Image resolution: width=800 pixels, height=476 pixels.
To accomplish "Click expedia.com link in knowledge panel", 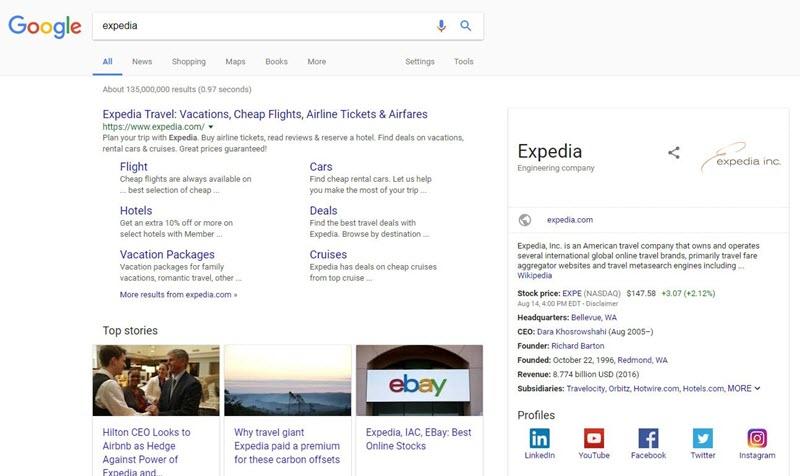I will click(x=570, y=220).
